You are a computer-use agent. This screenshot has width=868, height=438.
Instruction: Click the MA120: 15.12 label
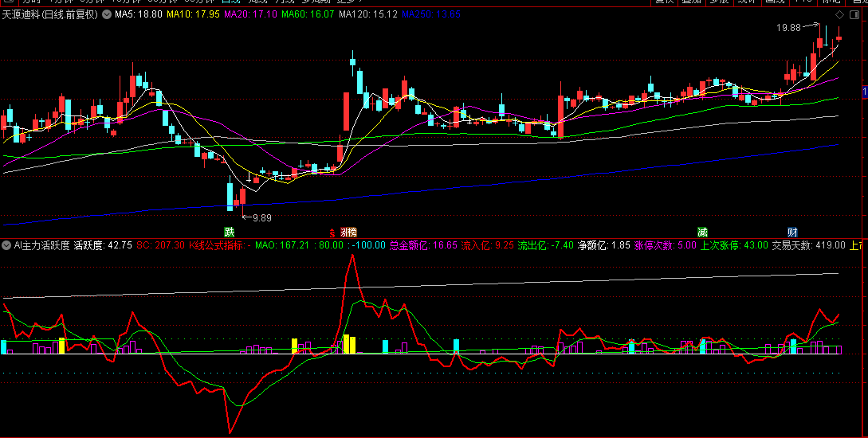(x=368, y=14)
